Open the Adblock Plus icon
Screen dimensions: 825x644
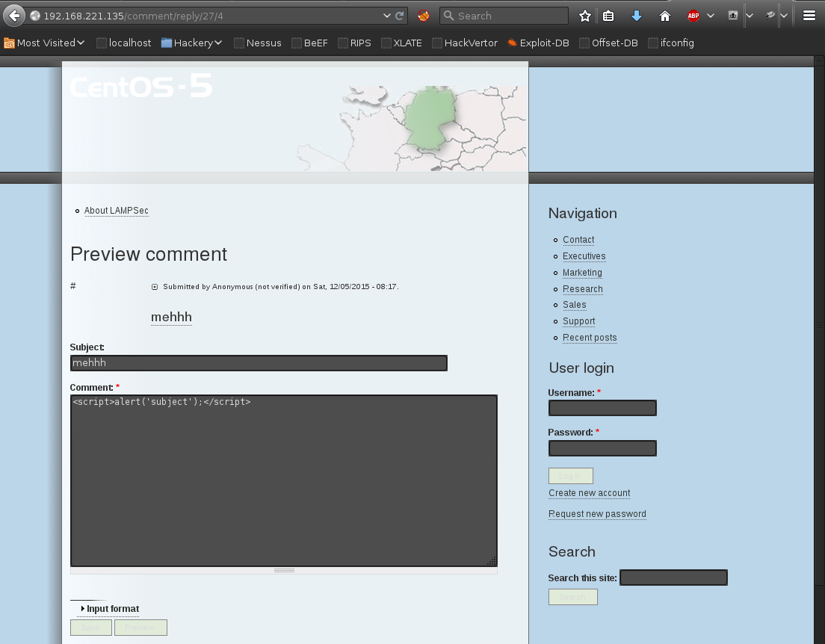click(x=692, y=15)
